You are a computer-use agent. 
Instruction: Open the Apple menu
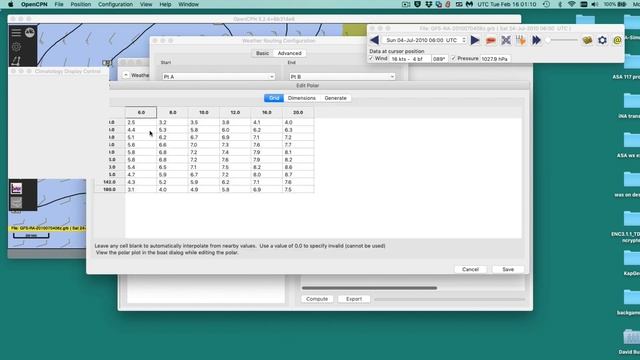coord(11,4)
